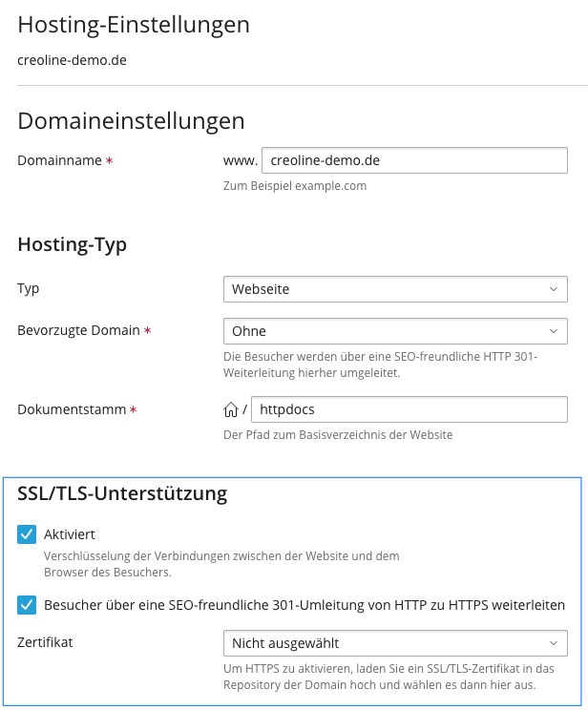Click the Hosting-Typ section heading

[72, 244]
